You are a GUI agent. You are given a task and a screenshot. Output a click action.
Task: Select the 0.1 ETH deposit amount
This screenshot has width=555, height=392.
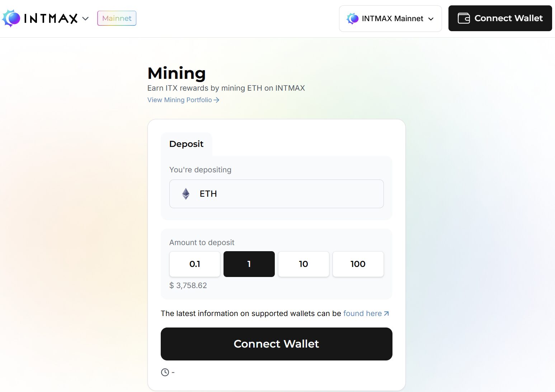(194, 264)
